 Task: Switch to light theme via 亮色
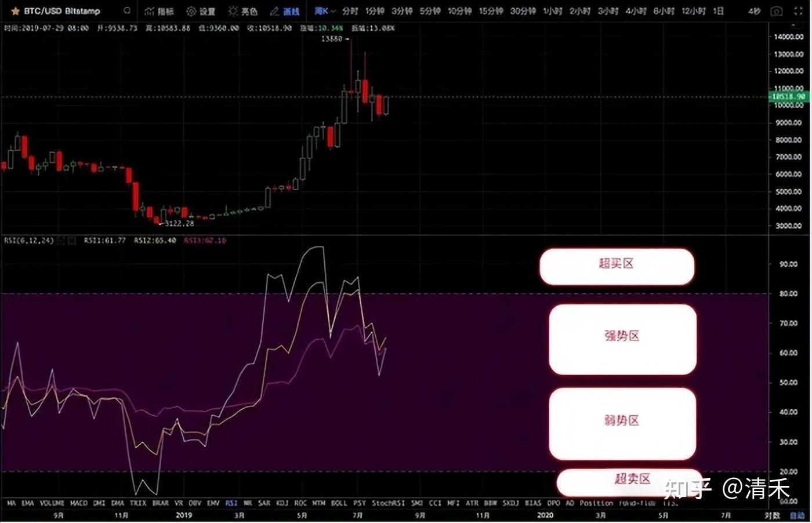[x=242, y=10]
